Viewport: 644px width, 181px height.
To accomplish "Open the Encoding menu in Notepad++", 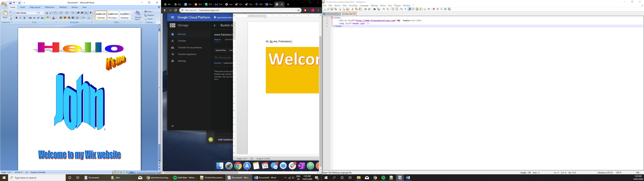I will coord(353,6).
